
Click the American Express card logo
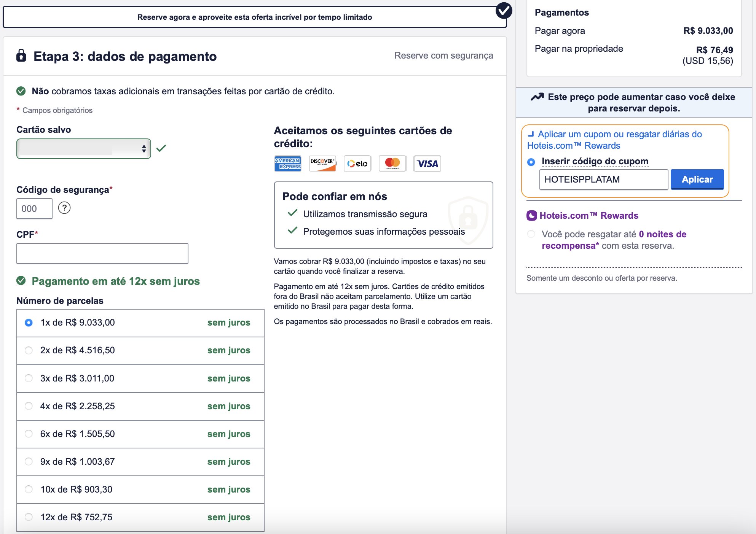pos(288,164)
